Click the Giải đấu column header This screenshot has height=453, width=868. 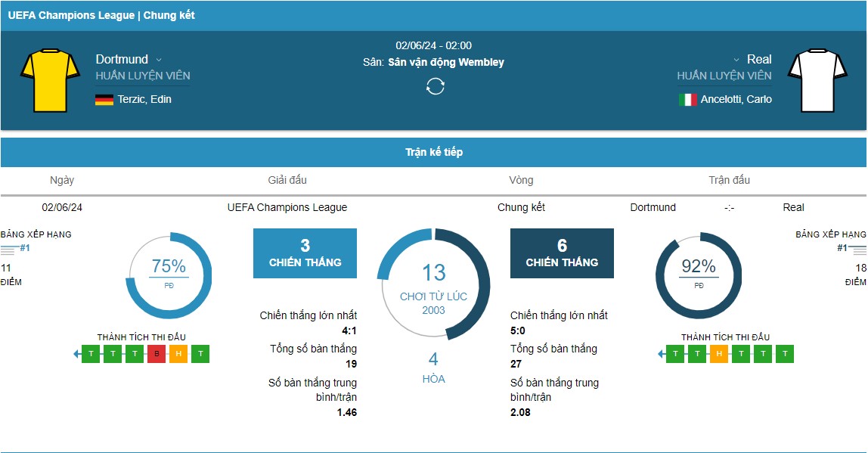[287, 180]
